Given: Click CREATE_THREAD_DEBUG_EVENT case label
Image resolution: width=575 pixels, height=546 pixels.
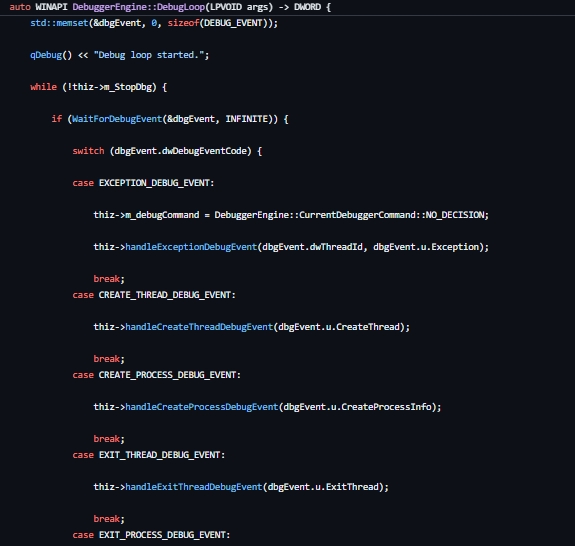Looking at the screenshot, I should 165,295.
